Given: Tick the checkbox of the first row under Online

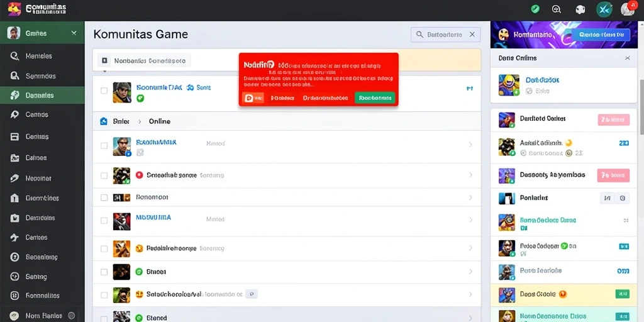Looking at the screenshot, I should pyautogui.click(x=104, y=145).
